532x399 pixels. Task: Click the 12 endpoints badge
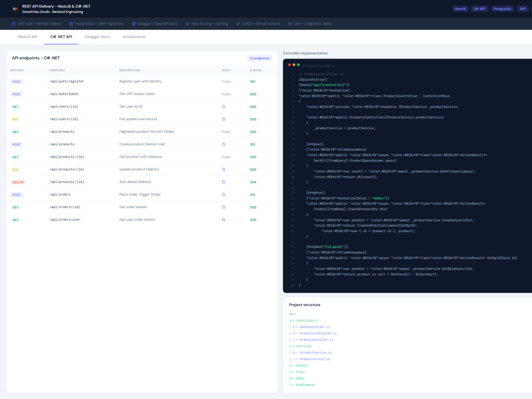[260, 59]
